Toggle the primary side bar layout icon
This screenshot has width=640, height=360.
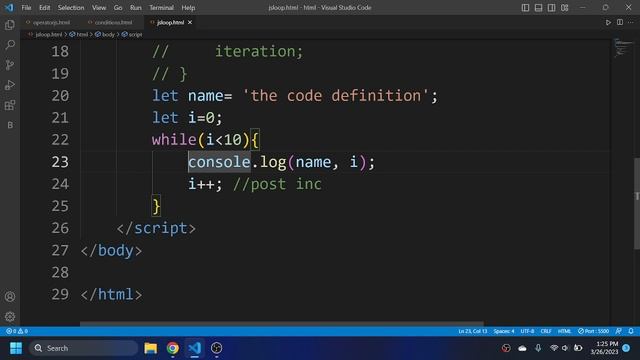tap(525, 8)
